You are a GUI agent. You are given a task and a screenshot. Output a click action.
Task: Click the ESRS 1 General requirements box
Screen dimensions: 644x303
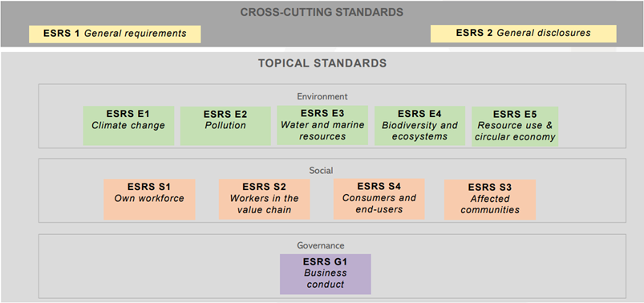click(x=115, y=34)
